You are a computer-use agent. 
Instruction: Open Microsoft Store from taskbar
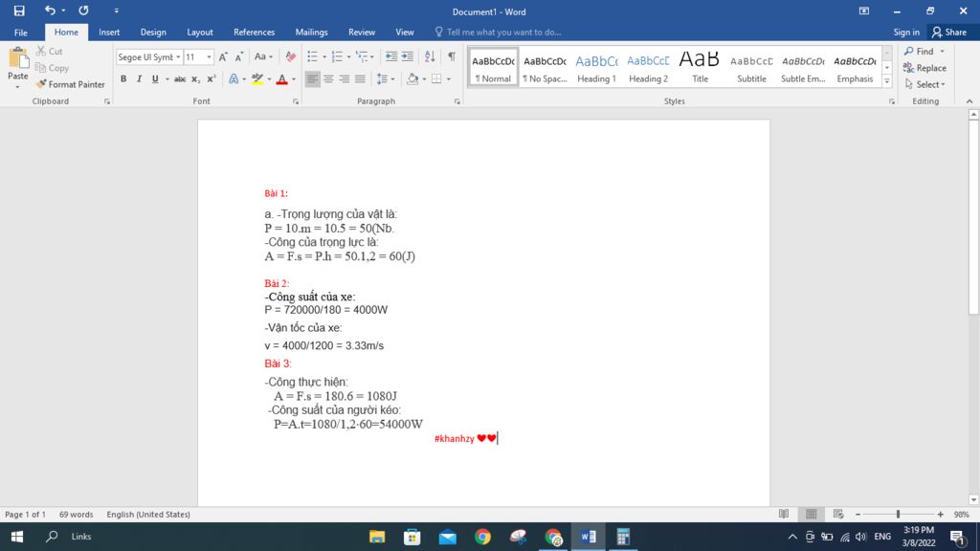tap(412, 537)
